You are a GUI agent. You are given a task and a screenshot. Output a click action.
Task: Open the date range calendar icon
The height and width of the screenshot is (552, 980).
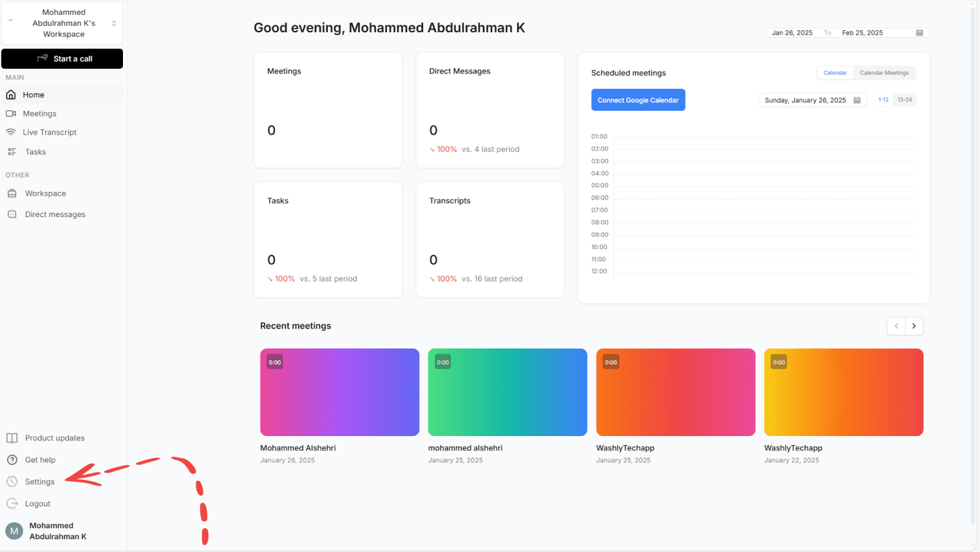click(920, 32)
